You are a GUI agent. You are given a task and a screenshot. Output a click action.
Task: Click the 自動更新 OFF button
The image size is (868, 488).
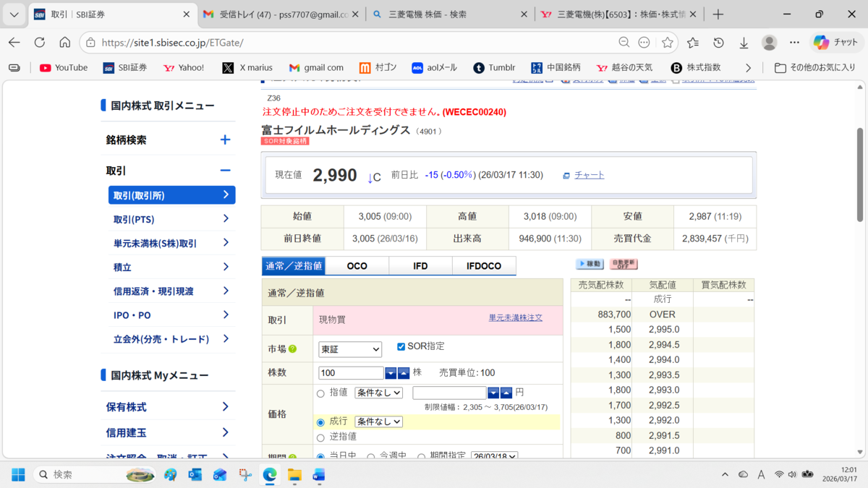tap(624, 265)
